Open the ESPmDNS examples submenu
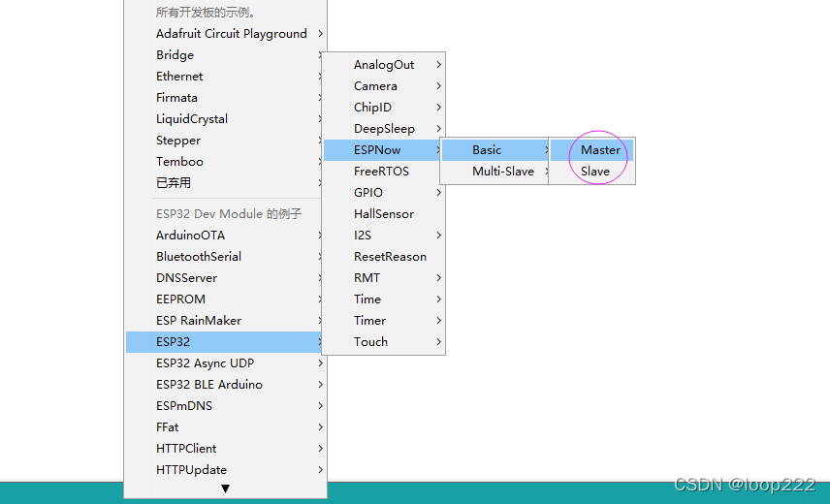The height and width of the screenshot is (504, 830). tap(226, 406)
